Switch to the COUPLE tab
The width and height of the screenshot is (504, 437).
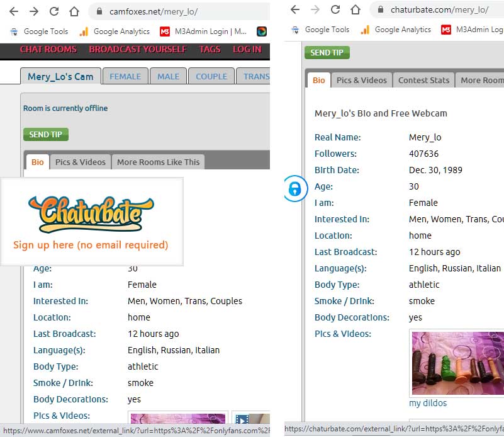click(211, 76)
